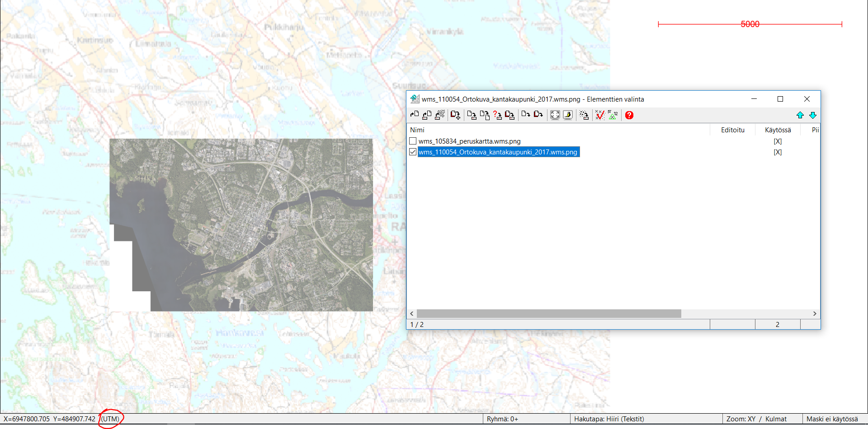Click the add files plus icon

click(x=455, y=115)
